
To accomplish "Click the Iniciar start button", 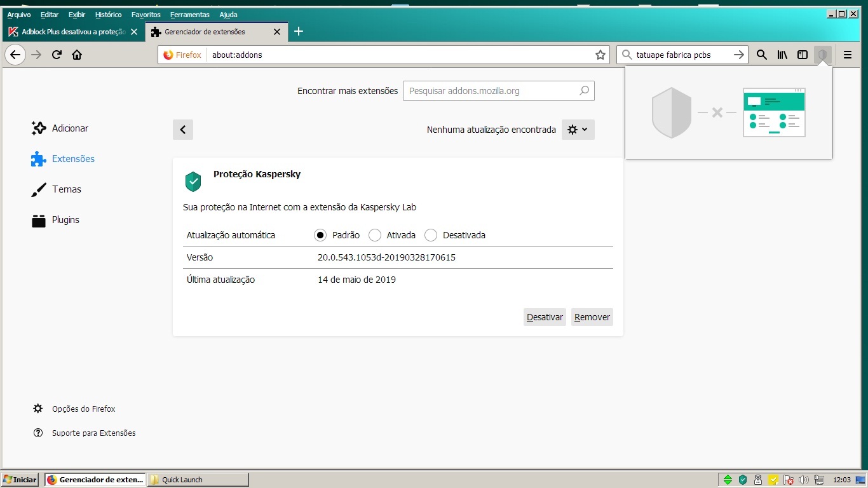I will tap(20, 480).
